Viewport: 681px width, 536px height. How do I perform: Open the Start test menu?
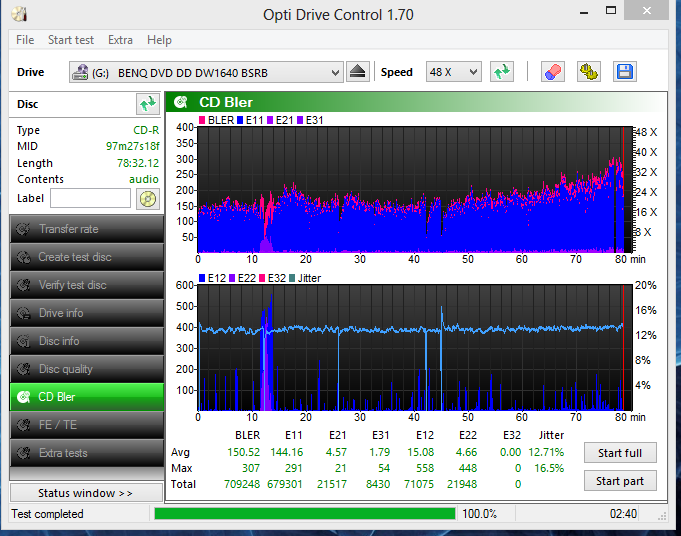tap(71, 40)
